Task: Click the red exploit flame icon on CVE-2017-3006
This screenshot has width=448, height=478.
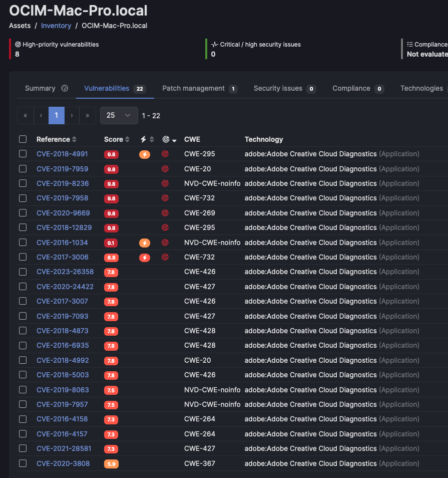Action: [145, 257]
